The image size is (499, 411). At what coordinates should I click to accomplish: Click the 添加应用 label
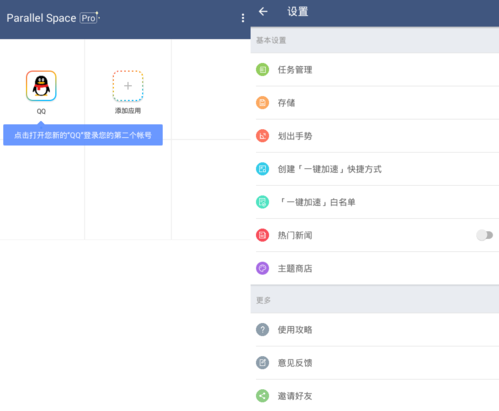pyautogui.click(x=128, y=111)
